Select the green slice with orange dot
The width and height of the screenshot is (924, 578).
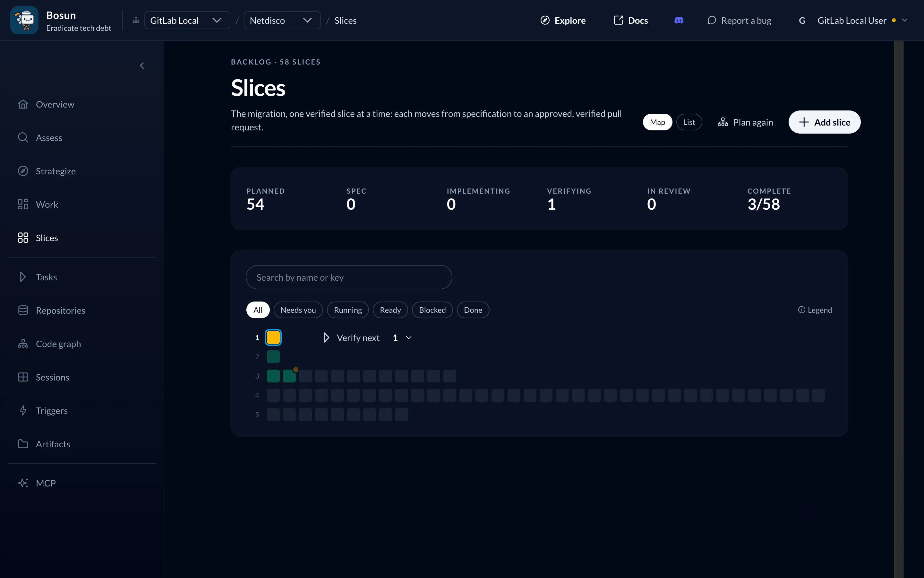coord(289,376)
